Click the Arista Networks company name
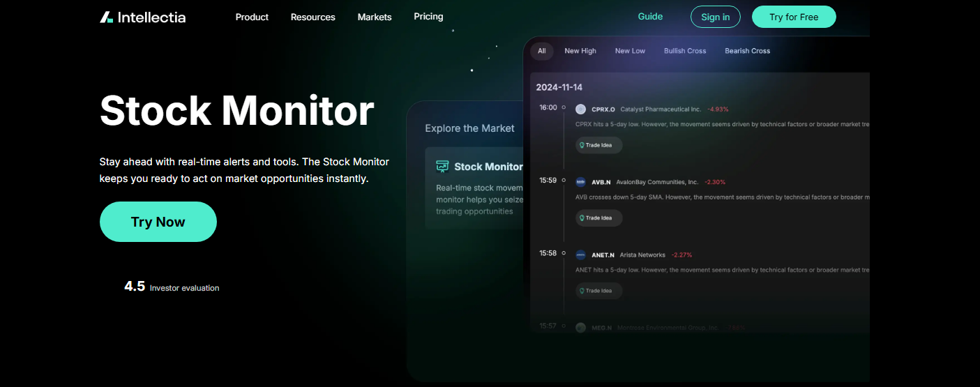This screenshot has height=387, width=980. pos(642,255)
